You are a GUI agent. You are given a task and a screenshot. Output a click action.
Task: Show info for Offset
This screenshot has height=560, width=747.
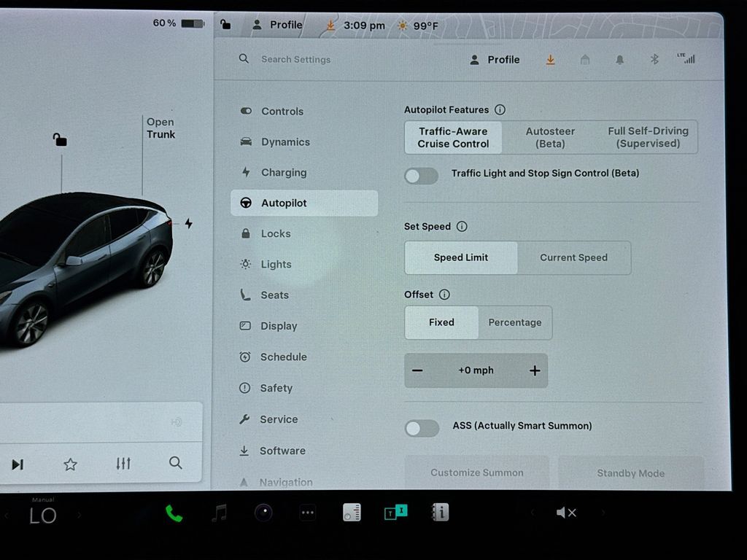tap(444, 295)
